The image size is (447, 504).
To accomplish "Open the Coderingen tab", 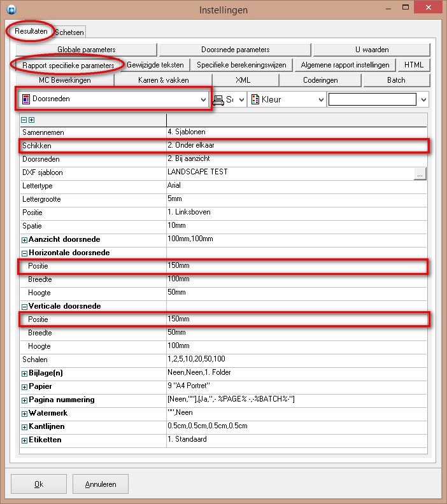I will [320, 80].
